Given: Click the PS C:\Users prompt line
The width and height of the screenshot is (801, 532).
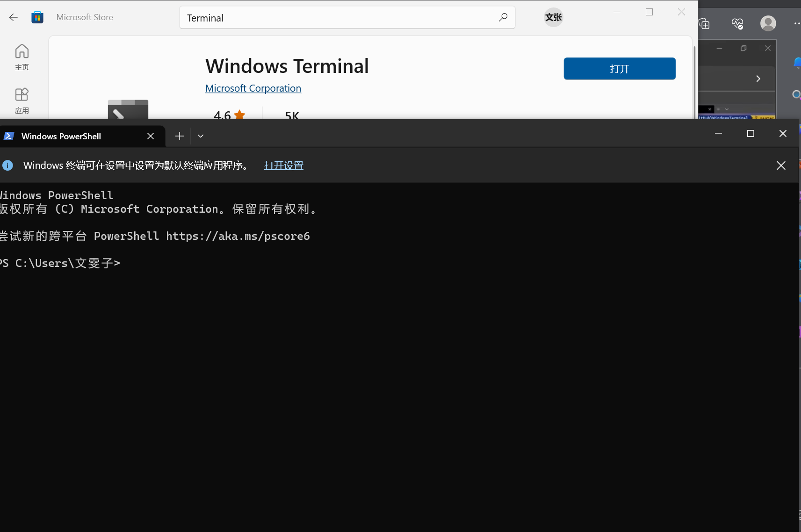Looking at the screenshot, I should pyautogui.click(x=60, y=263).
